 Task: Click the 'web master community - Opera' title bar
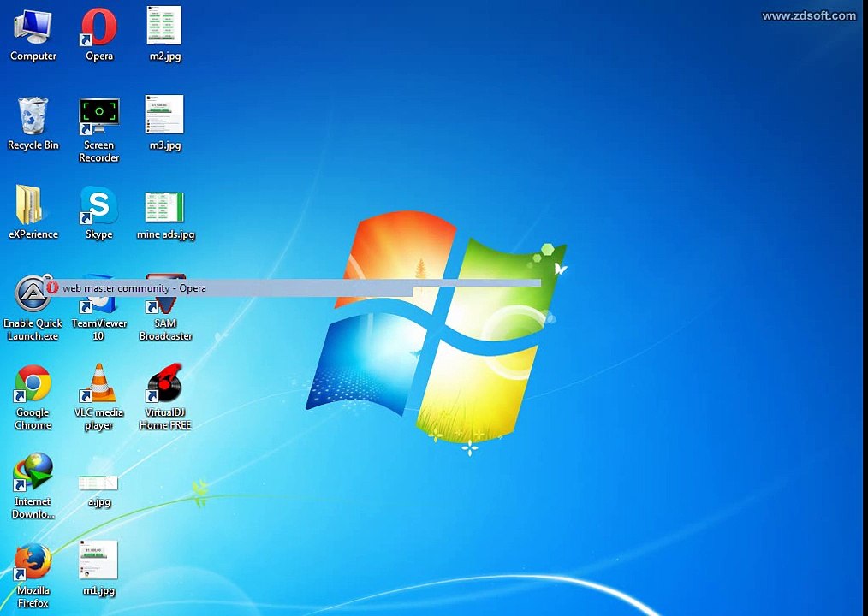pos(292,287)
